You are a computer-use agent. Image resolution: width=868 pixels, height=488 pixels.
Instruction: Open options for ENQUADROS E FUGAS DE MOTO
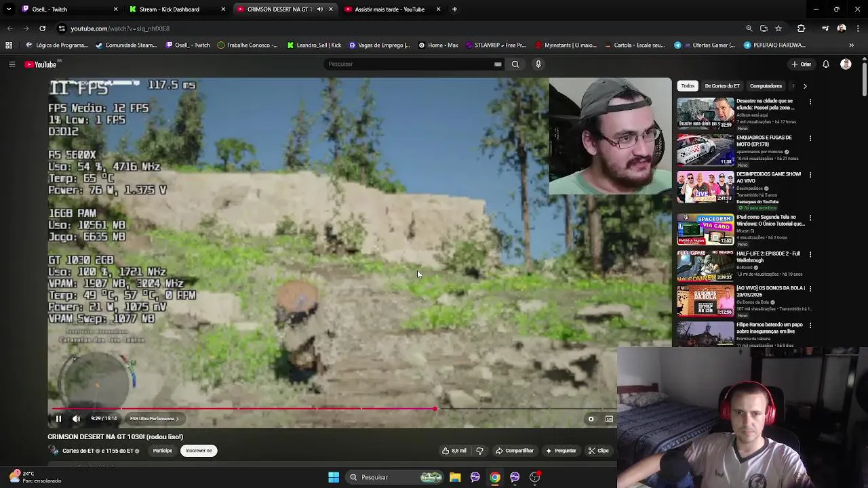pos(810,139)
